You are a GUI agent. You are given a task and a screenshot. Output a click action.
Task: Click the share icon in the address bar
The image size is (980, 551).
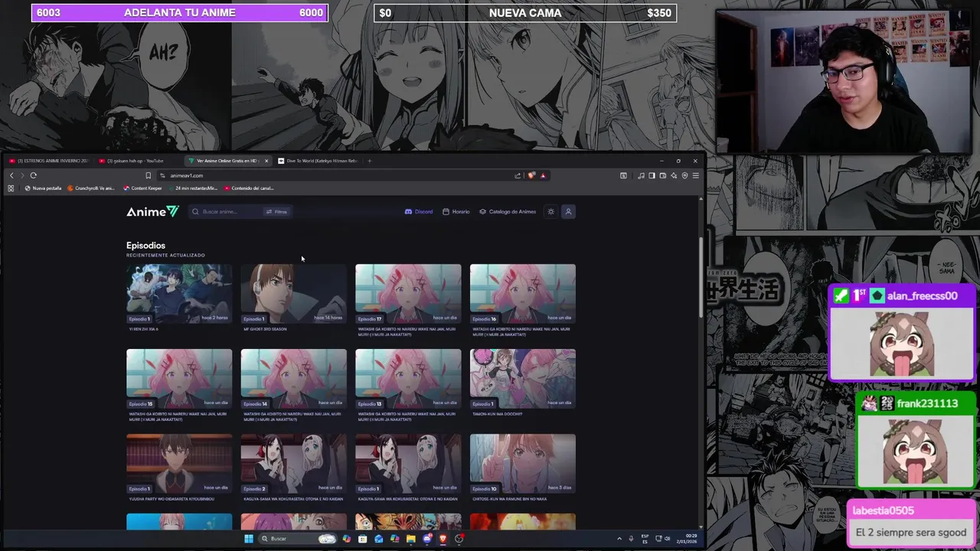pyautogui.click(x=518, y=175)
